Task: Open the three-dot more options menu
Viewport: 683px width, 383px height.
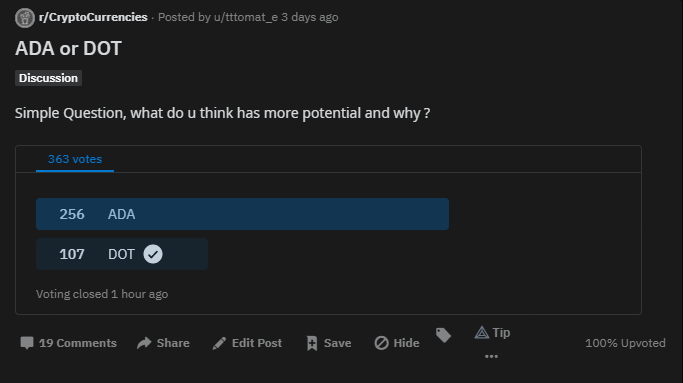Action: click(491, 356)
